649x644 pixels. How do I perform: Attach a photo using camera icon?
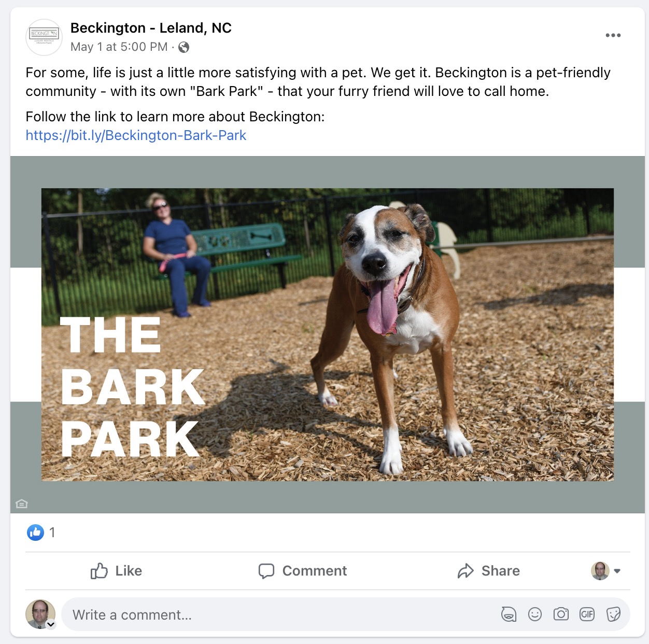pyautogui.click(x=561, y=614)
